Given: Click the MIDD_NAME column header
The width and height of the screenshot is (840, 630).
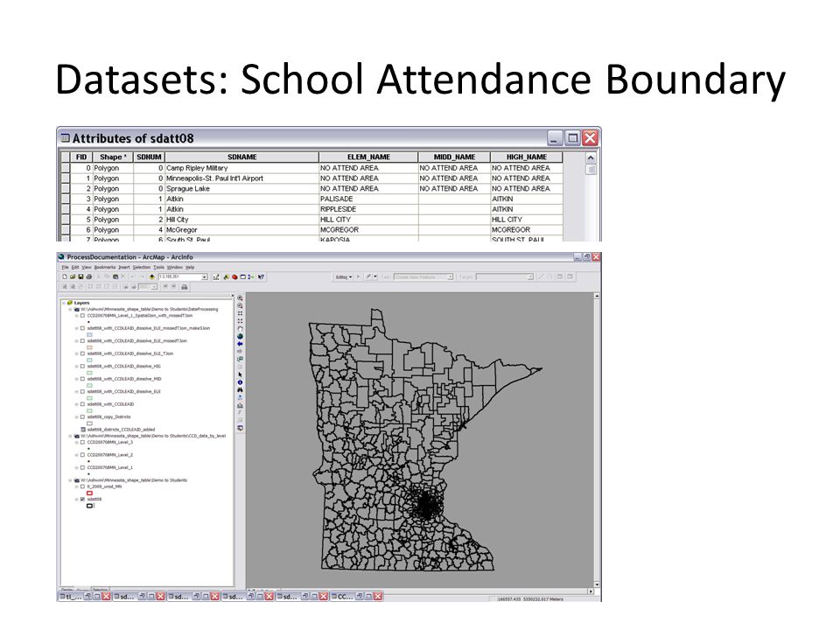Looking at the screenshot, I should point(454,157).
